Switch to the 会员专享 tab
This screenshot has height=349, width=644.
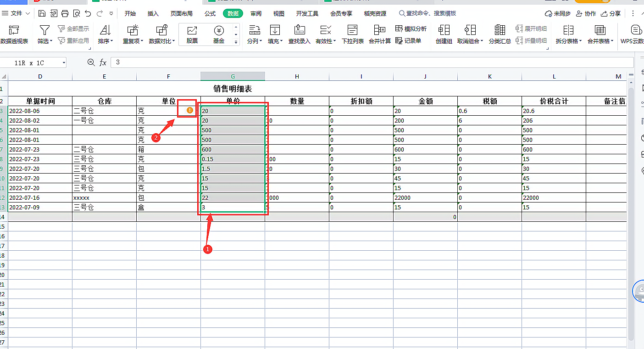[341, 14]
